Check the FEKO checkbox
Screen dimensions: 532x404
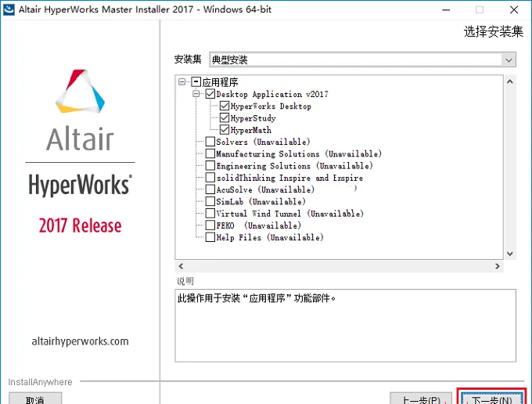[210, 225]
